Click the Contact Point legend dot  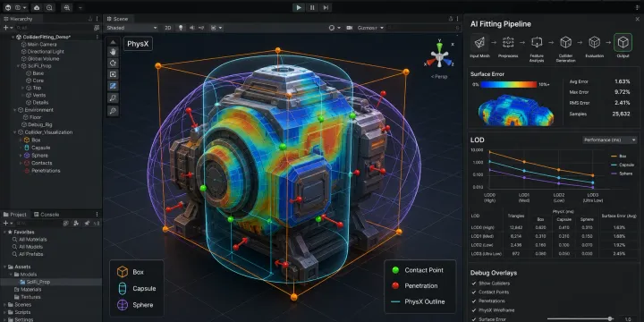(395, 270)
